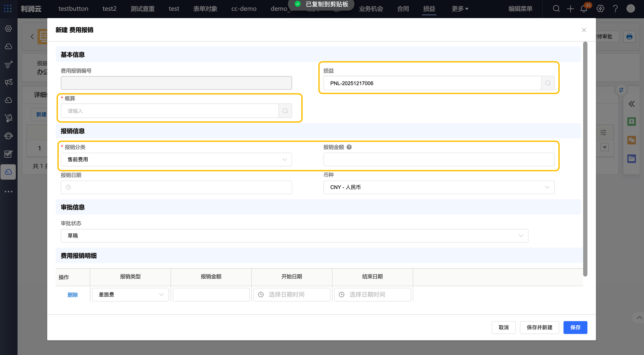Click the clock icon in the 报销日期 field

tap(68, 187)
